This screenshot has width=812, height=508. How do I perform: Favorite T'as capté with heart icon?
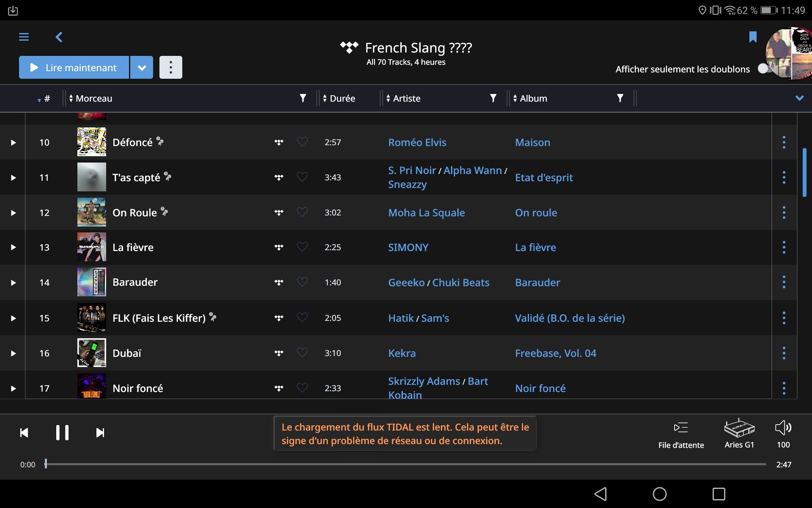click(302, 177)
